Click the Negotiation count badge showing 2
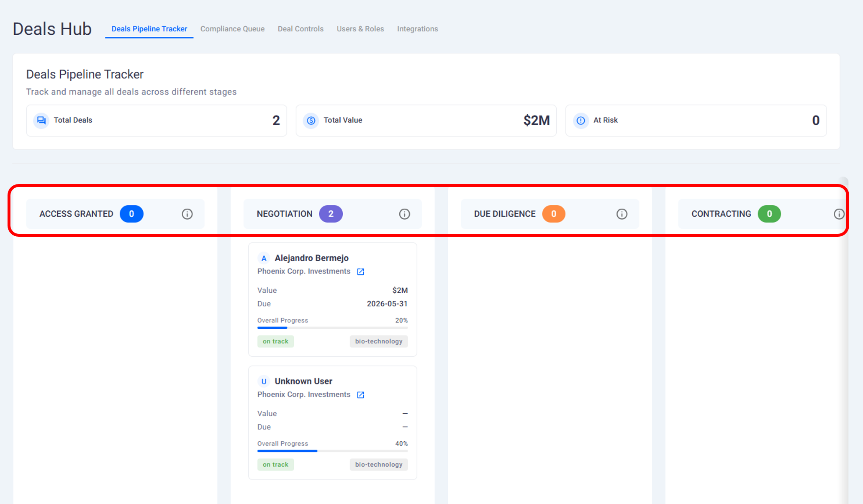The width and height of the screenshot is (863, 504). click(x=331, y=214)
